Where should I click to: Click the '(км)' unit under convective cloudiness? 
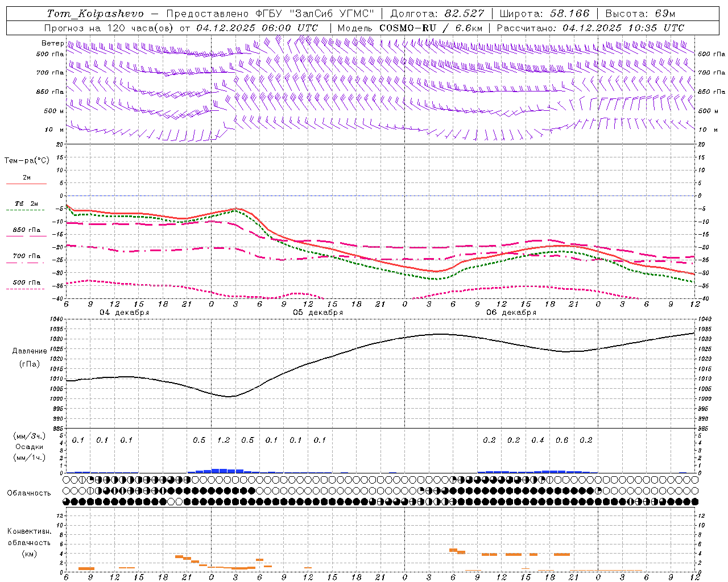pos(29,554)
